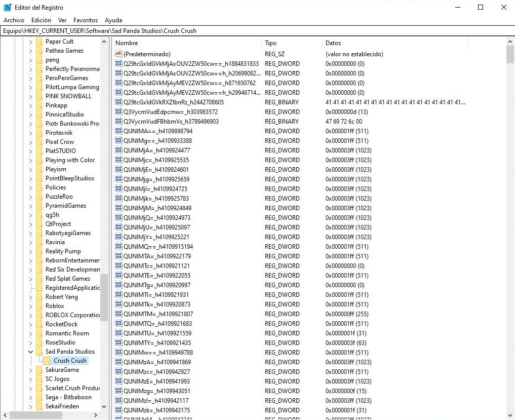
Task: Click icon of QUNIMjM=_h4109924849 value
Action: [118, 208]
